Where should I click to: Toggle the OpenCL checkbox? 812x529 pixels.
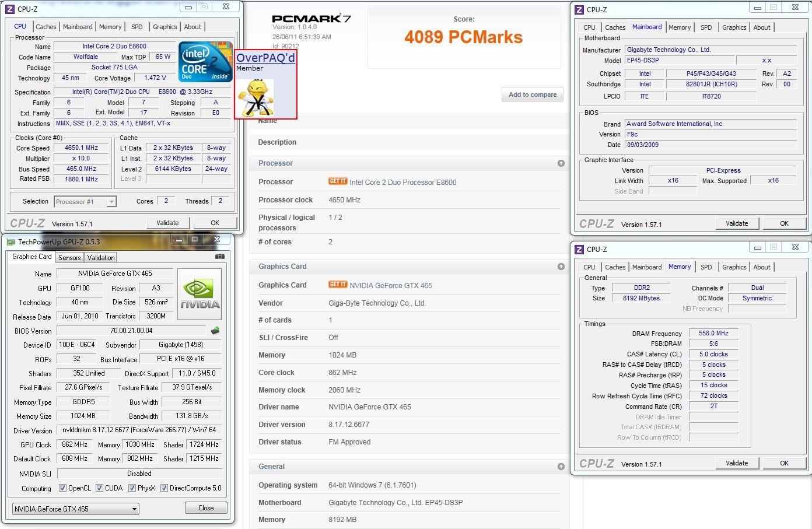(63, 488)
